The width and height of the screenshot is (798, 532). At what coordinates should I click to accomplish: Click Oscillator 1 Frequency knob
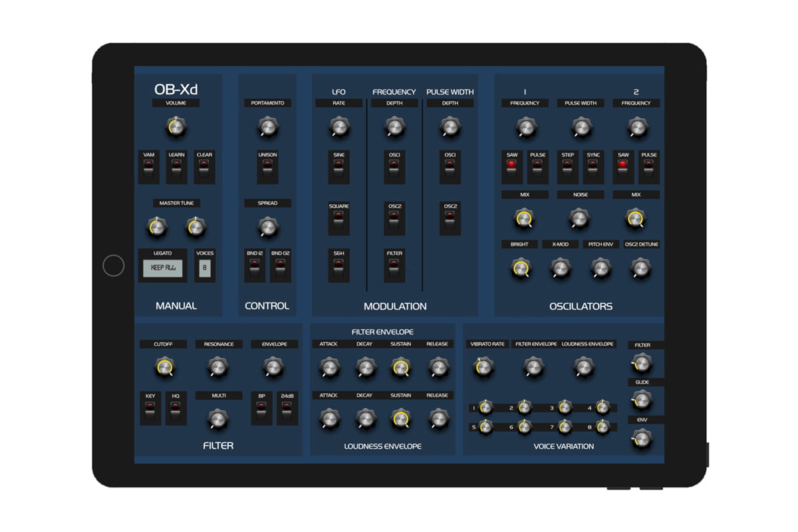[525, 127]
